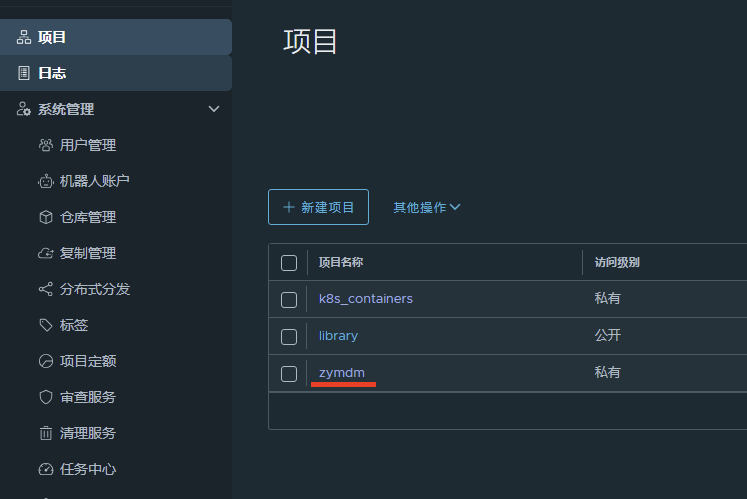This screenshot has height=499, width=747.
Task: Click the User Management icon
Action: pos(45,145)
